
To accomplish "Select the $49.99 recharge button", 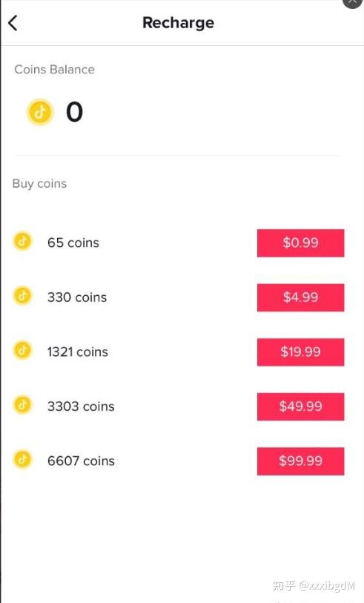I will click(x=300, y=407).
